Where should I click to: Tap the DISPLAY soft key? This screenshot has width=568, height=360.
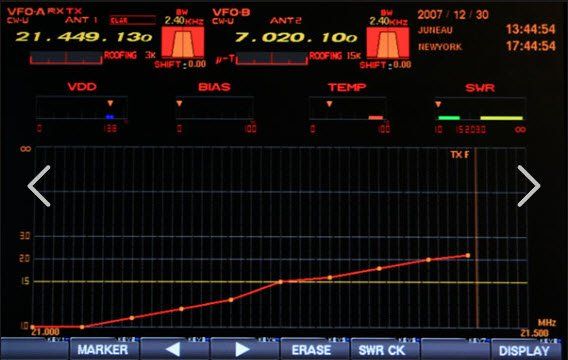[525, 350]
